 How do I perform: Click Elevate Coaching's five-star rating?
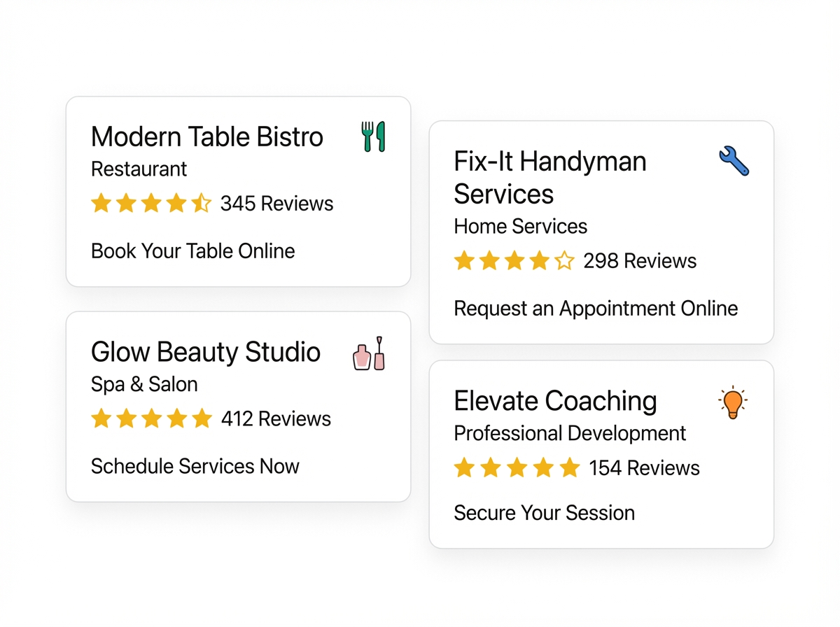(x=517, y=467)
